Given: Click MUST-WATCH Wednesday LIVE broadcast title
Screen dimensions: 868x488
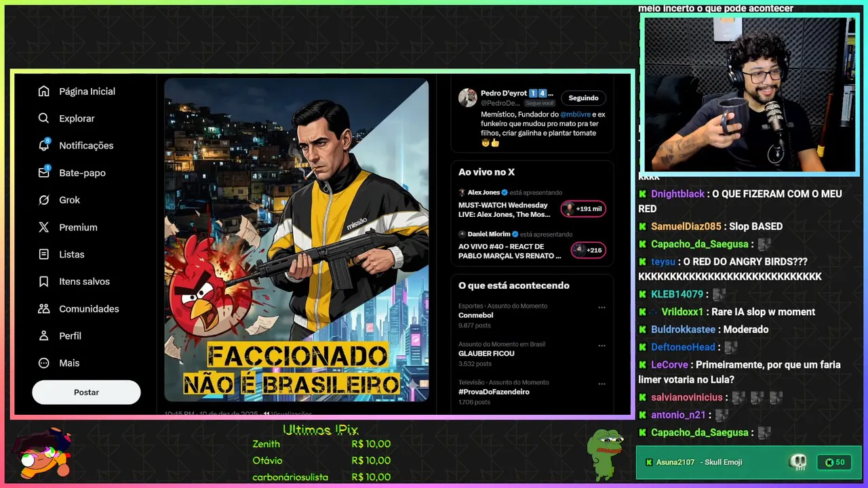Looking at the screenshot, I should (x=505, y=209).
